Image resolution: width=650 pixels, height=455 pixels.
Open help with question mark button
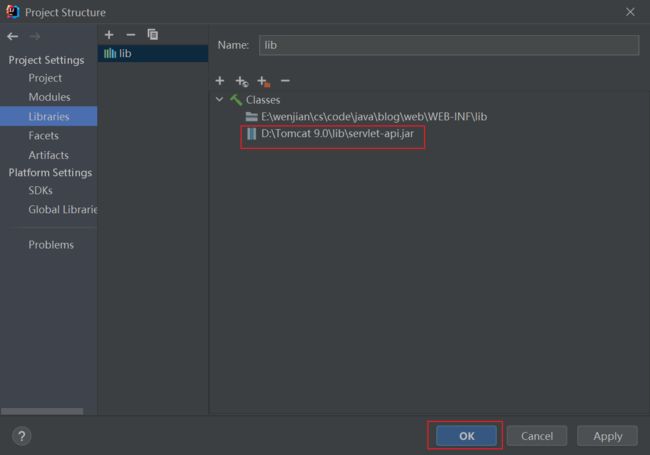tap(22, 436)
